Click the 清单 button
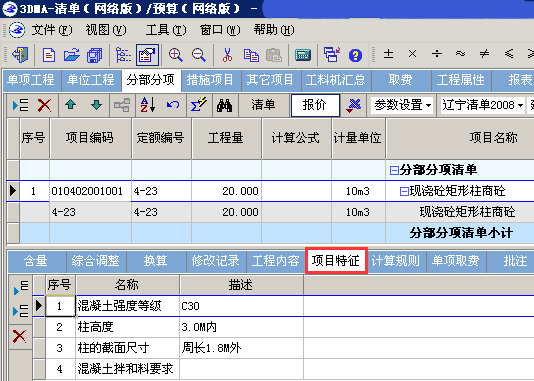Image resolution: width=534 pixels, height=381 pixels. pos(263,105)
